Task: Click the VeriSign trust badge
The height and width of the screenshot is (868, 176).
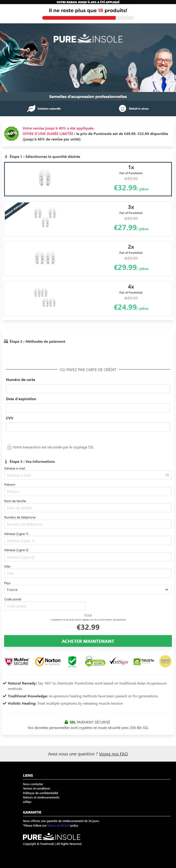Action: pos(119,661)
